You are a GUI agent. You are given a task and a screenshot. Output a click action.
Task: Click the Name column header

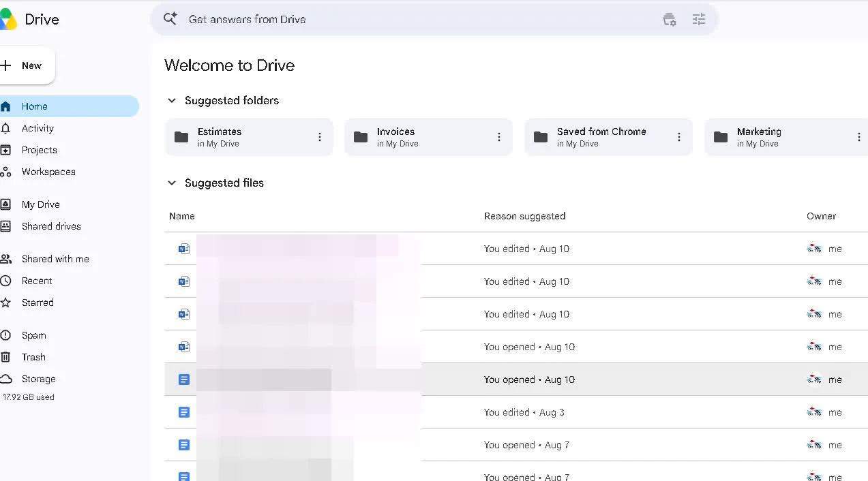pos(182,216)
